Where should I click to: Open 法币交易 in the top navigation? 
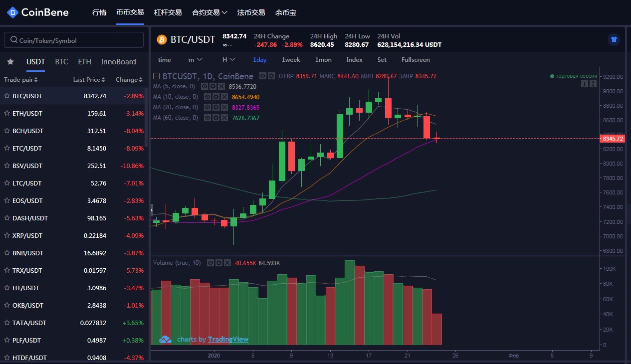251,12
